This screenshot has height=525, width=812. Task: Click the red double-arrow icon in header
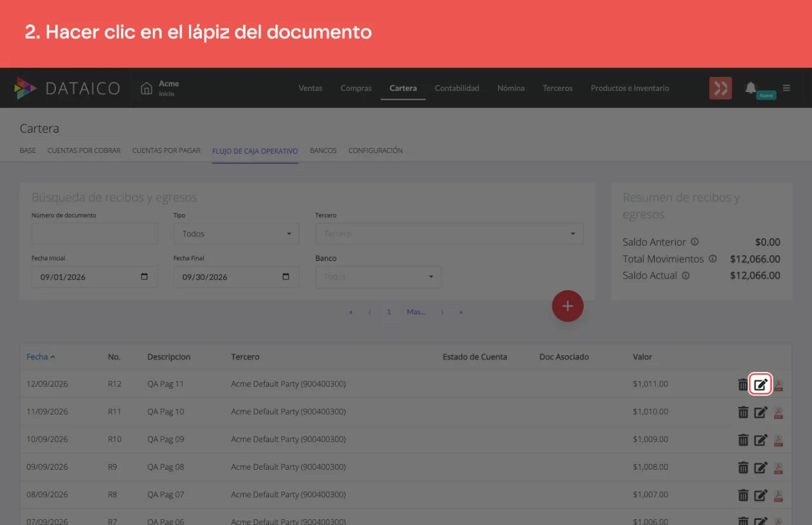click(x=721, y=88)
